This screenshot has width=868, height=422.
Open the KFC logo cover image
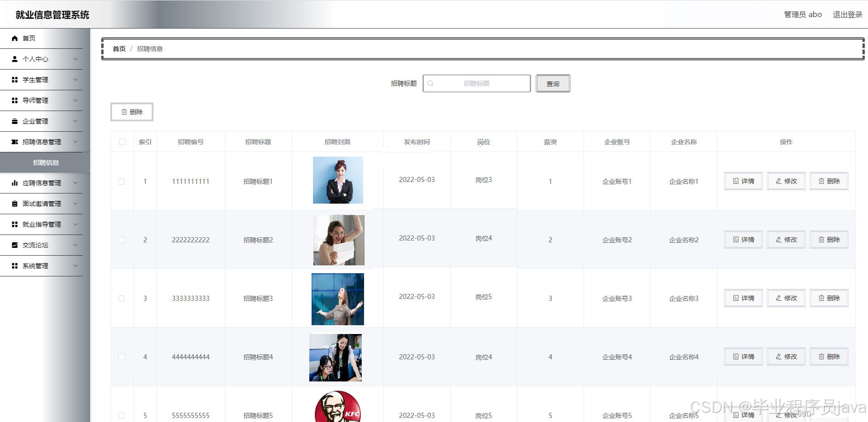point(338,406)
